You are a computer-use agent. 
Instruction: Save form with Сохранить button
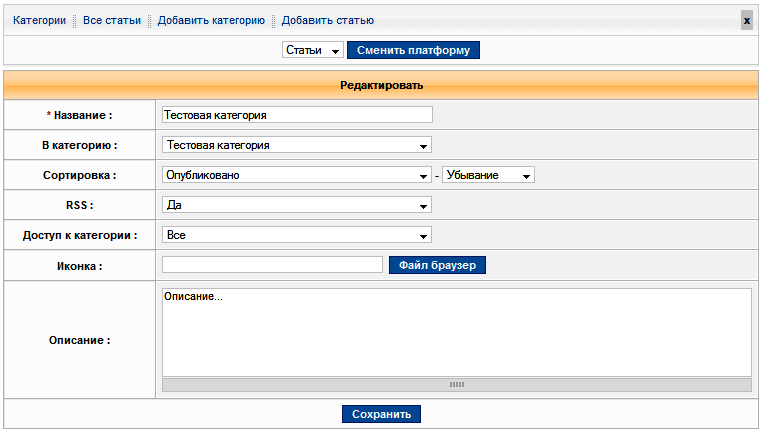pos(381,414)
